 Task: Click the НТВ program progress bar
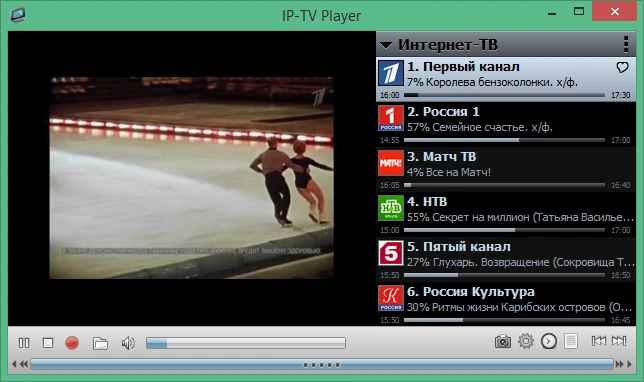click(504, 230)
